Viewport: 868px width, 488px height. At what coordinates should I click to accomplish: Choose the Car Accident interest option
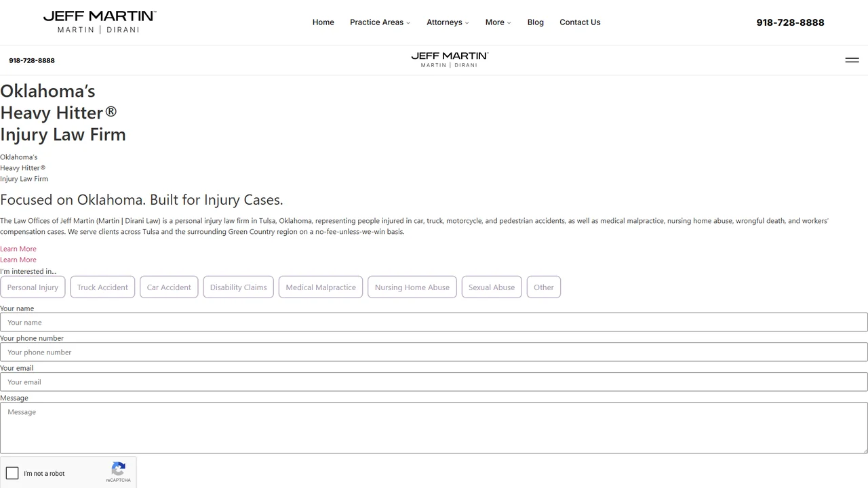click(169, 287)
